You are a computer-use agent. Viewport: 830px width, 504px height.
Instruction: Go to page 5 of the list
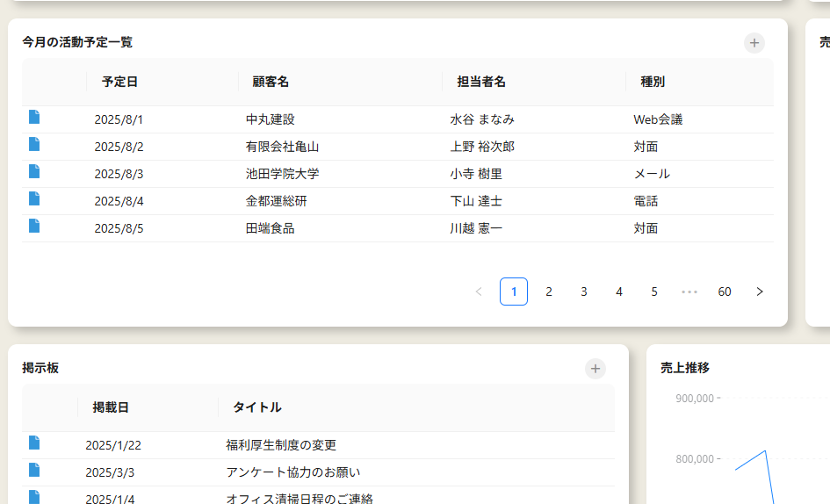point(654,292)
